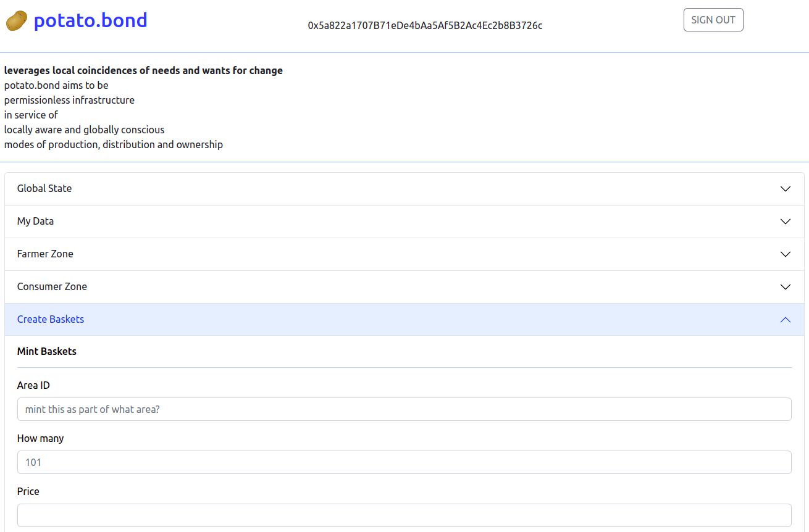Click the My Data chevron arrow

786,222
